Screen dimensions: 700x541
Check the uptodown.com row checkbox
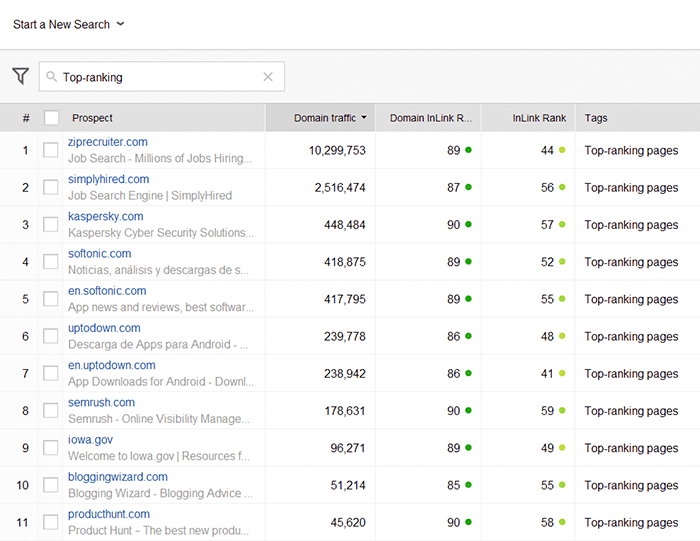click(50, 336)
